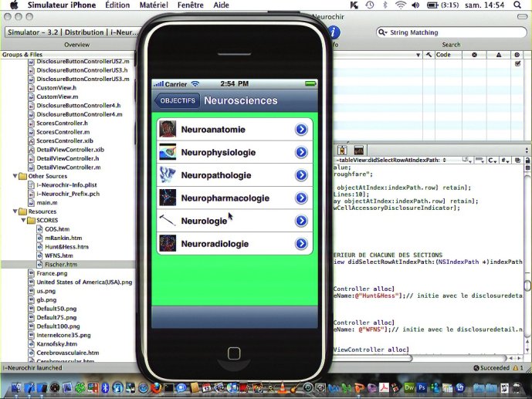Tap the Neuroradiologie blue arrow button
This screenshot has width=532, height=399.
[x=301, y=243]
